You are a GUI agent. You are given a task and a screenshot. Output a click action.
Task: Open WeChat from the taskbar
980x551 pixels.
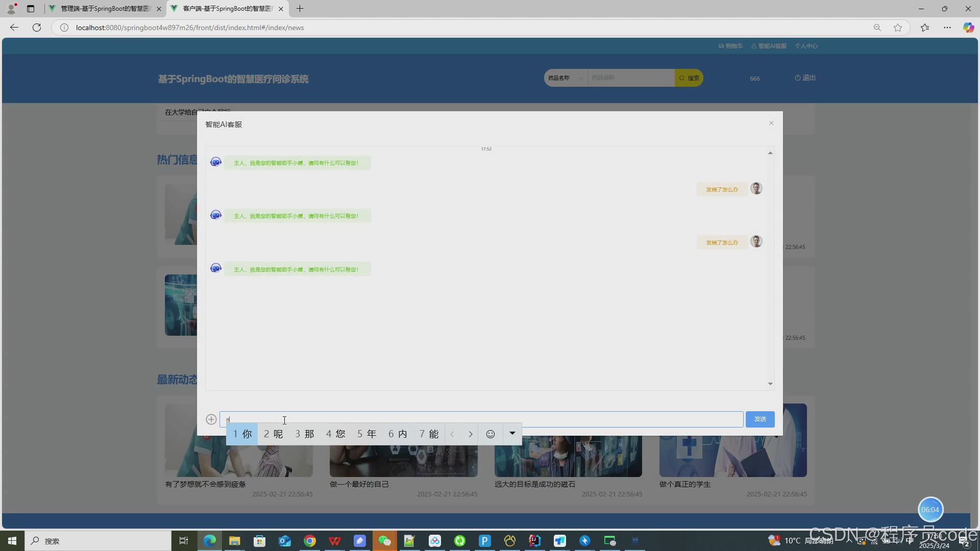384,541
